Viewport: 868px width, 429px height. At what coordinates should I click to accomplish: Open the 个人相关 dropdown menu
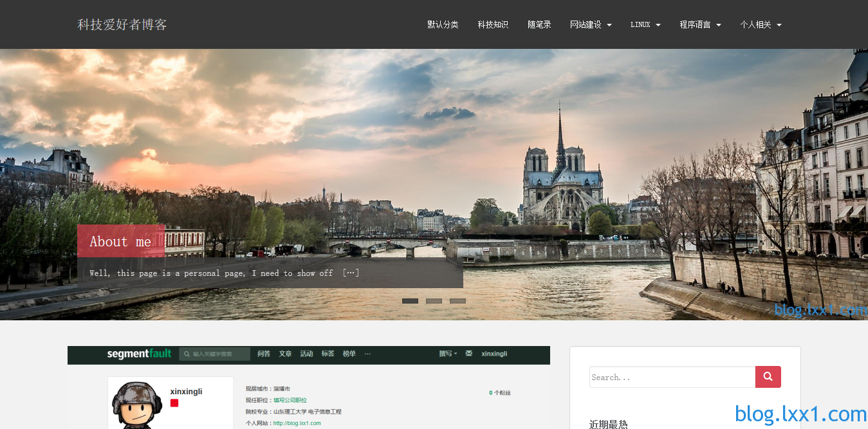click(761, 24)
